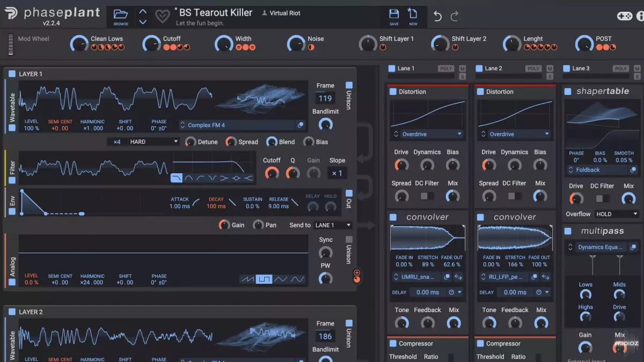
Task: Toggle Lane 2 Distortion on/off
Action: coord(480,92)
